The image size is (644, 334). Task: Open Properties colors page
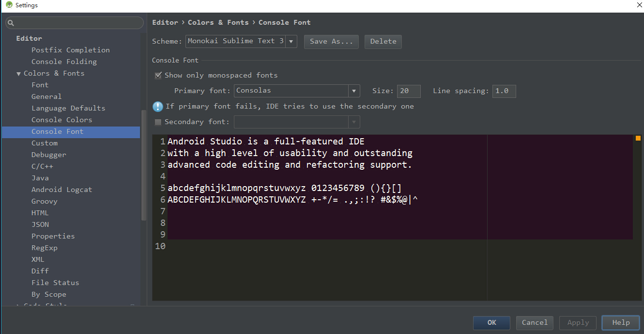tap(53, 236)
